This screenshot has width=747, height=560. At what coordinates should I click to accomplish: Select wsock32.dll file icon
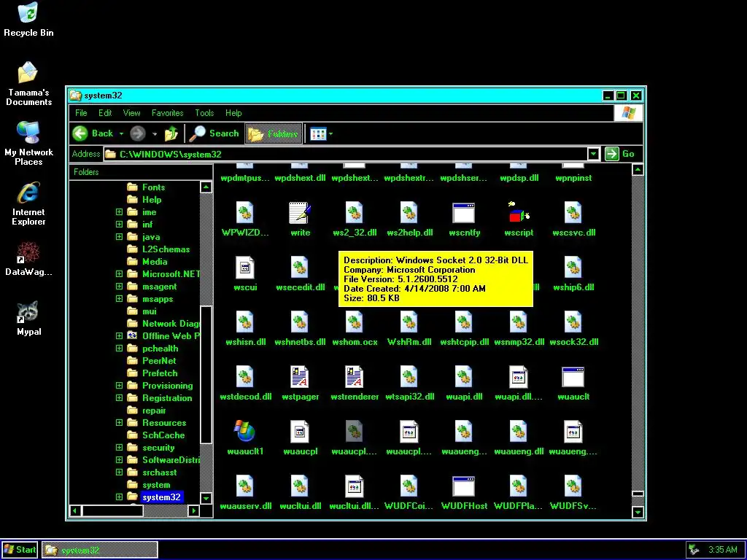[x=573, y=322]
